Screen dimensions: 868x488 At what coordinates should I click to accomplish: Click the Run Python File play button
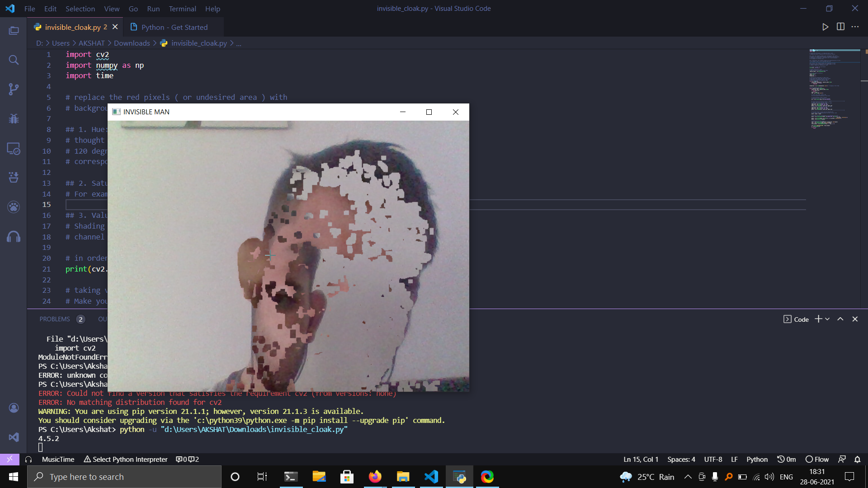click(825, 27)
